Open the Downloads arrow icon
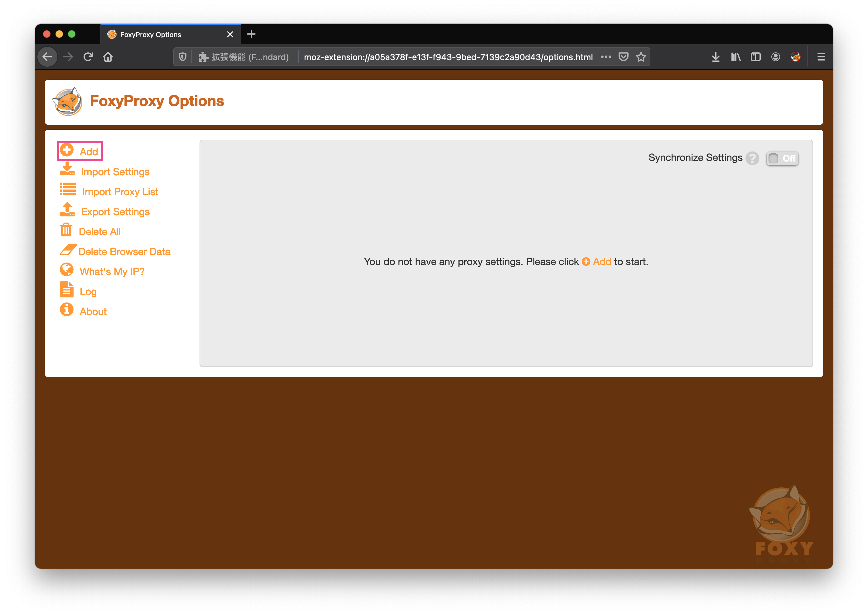868x615 pixels. (716, 57)
